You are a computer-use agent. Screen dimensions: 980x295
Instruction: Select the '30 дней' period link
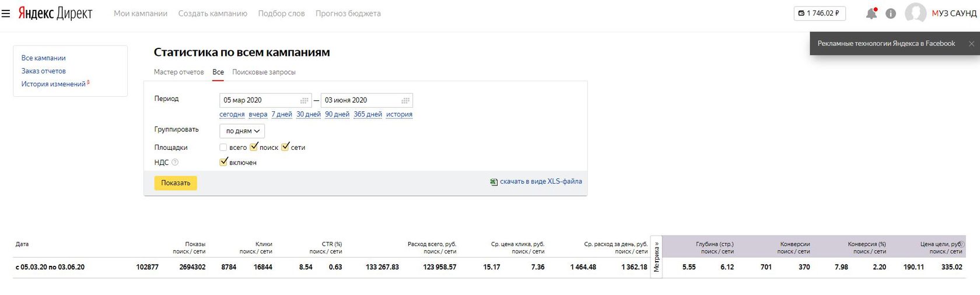[309, 114]
